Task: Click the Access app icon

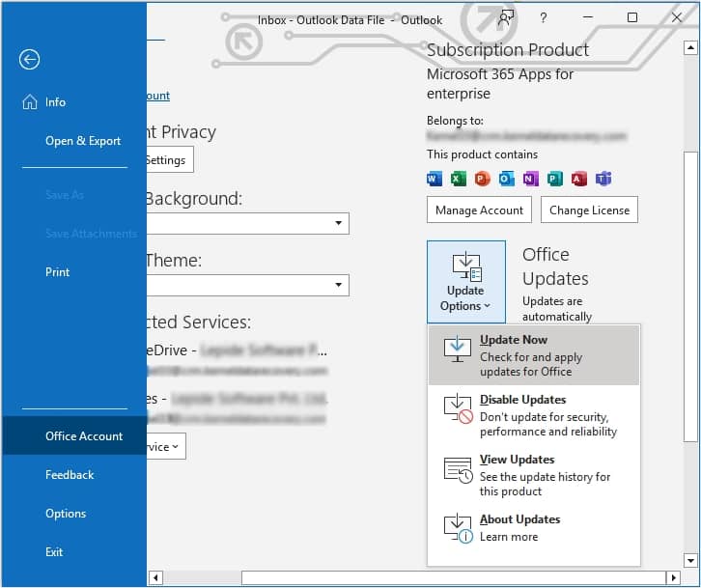Action: click(x=579, y=179)
